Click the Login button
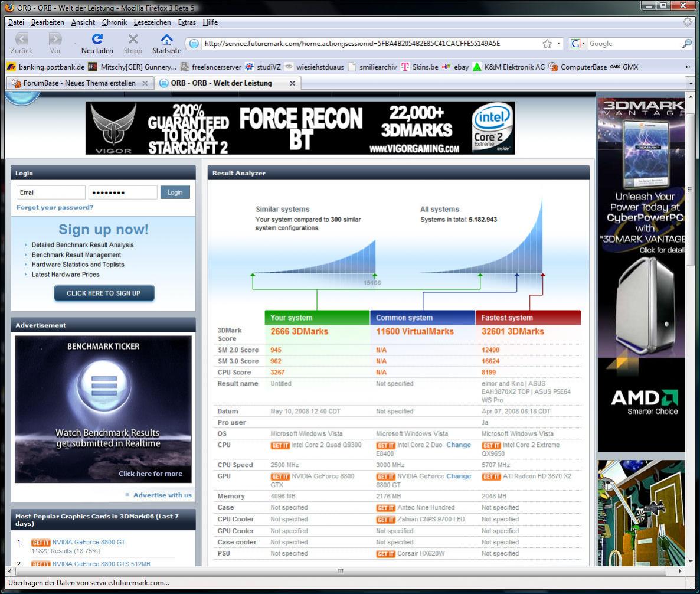The height and width of the screenshot is (594, 700). [175, 192]
